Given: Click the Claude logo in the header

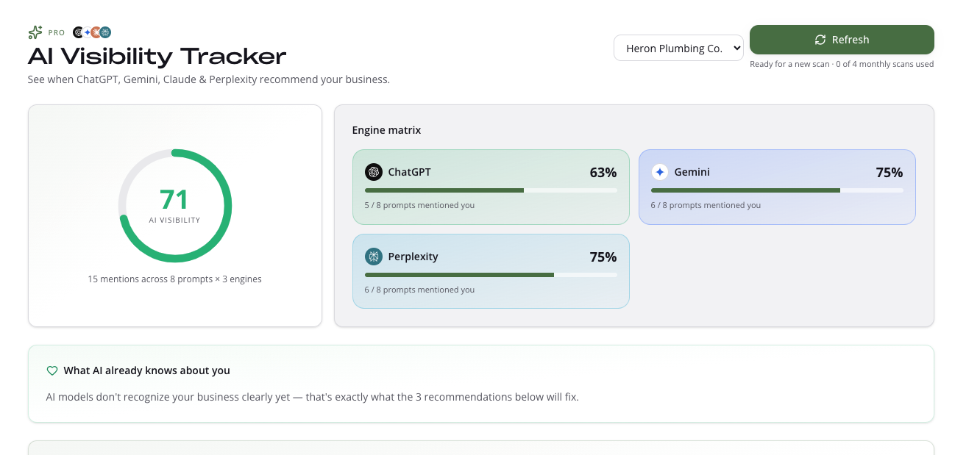Looking at the screenshot, I should tap(96, 32).
